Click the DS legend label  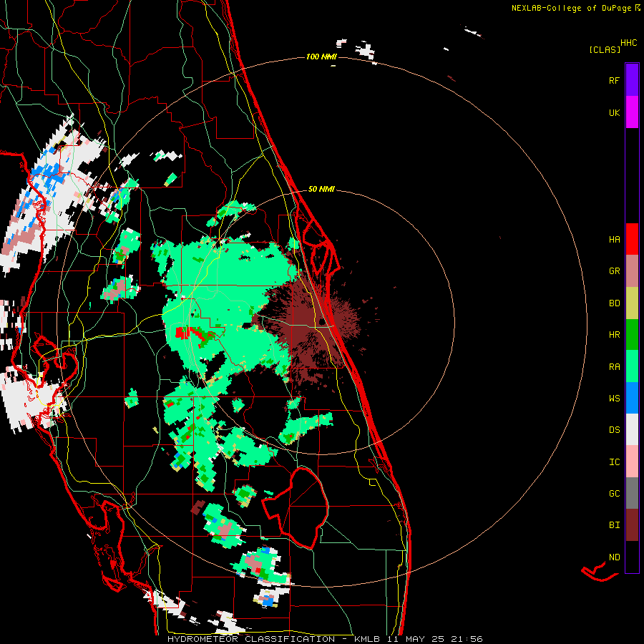[x=614, y=430]
